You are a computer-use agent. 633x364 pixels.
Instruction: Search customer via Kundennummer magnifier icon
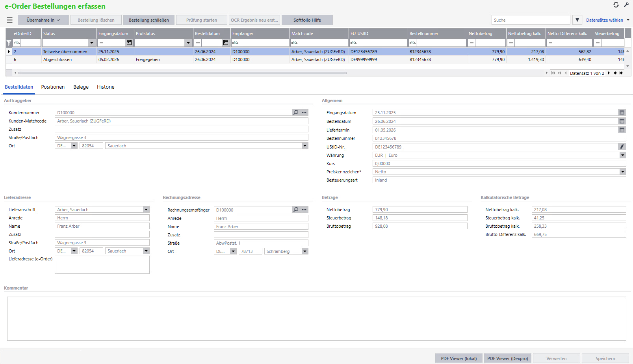296,113
